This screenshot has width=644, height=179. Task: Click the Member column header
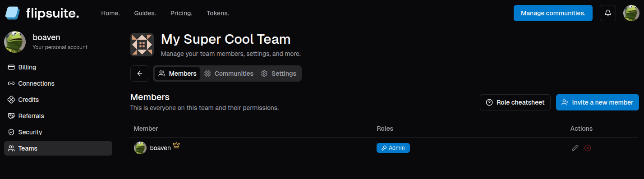pyautogui.click(x=146, y=129)
